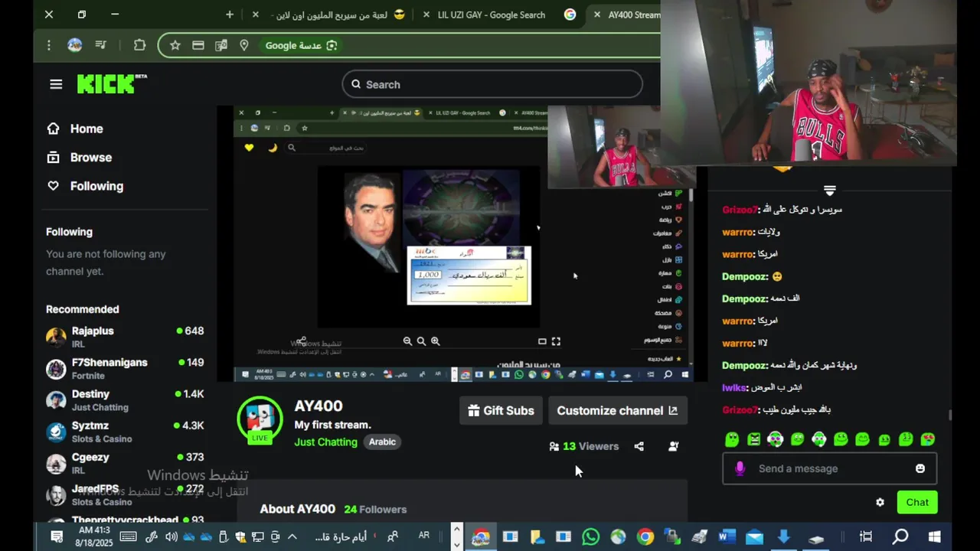Image resolution: width=980 pixels, height=551 pixels.
Task: Click the green Chat send button
Action: tap(917, 502)
